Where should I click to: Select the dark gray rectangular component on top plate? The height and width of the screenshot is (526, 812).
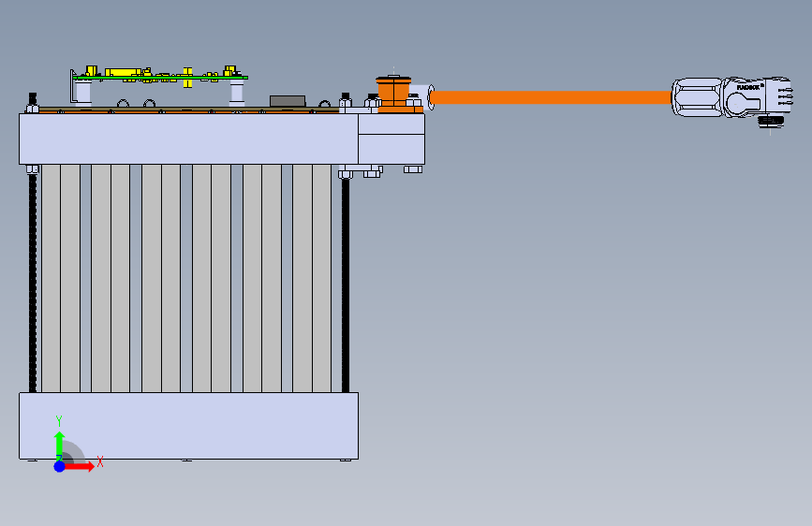tap(288, 101)
